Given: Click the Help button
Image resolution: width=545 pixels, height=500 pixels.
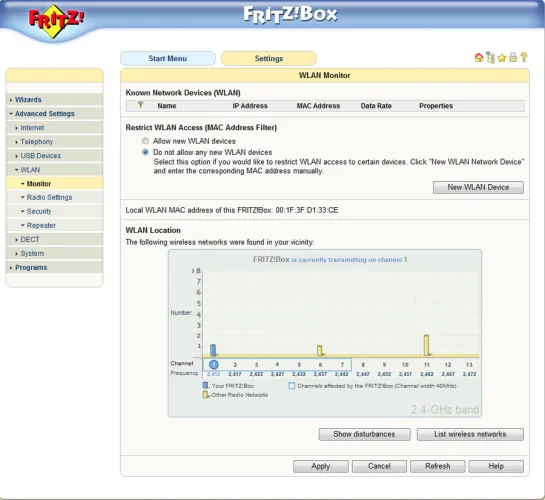Looking at the screenshot, I should tap(496, 466).
